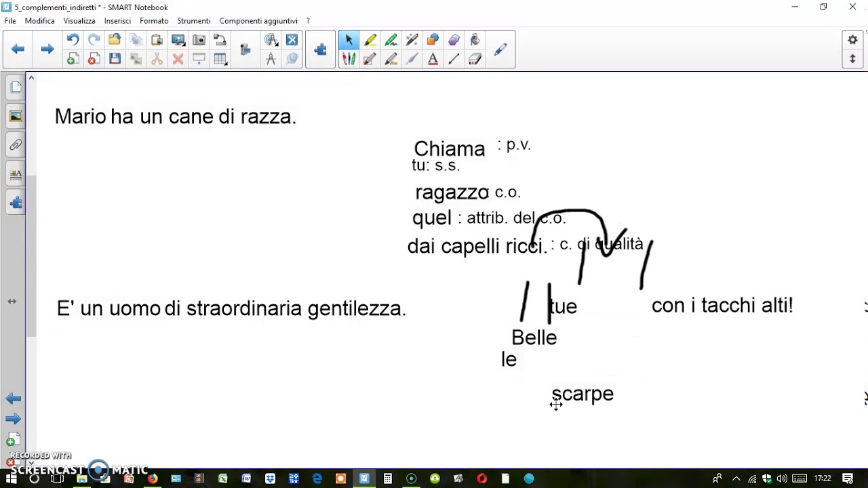This screenshot has height=488, width=868.
Task: Go to the next page with the forward arrow
Action: point(47,49)
